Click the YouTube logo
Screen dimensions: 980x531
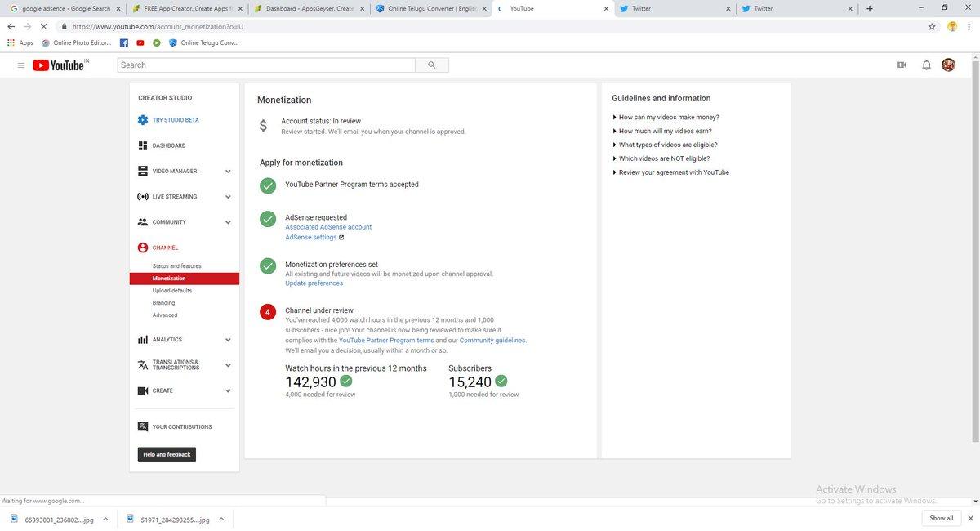tap(60, 65)
